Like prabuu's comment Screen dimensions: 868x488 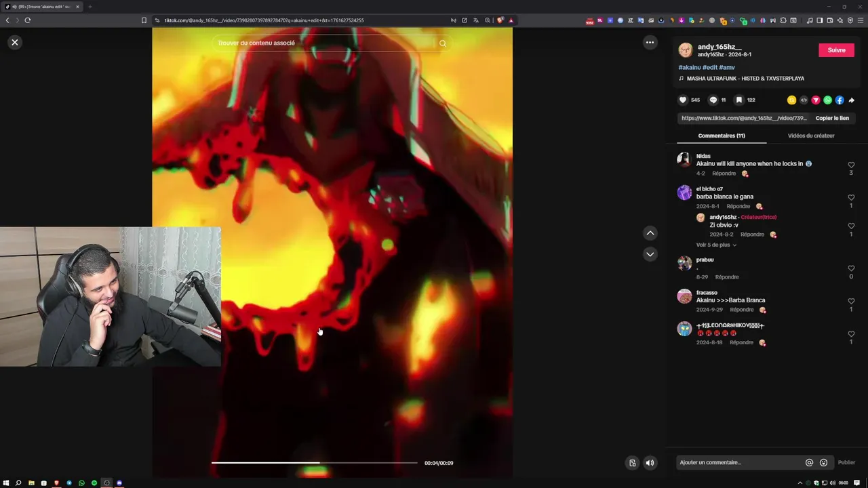(x=851, y=268)
